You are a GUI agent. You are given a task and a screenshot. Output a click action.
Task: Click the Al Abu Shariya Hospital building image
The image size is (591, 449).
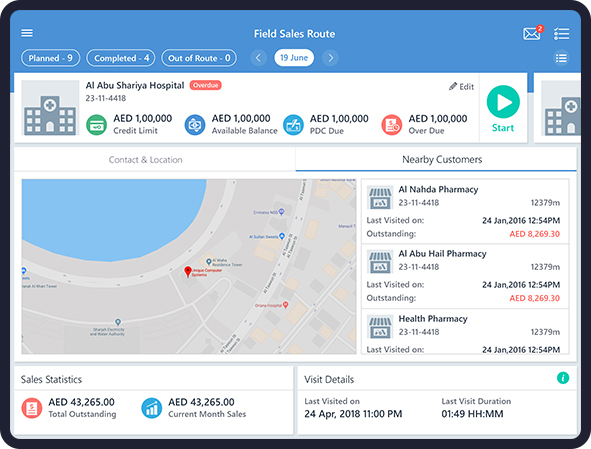pyautogui.click(x=50, y=108)
